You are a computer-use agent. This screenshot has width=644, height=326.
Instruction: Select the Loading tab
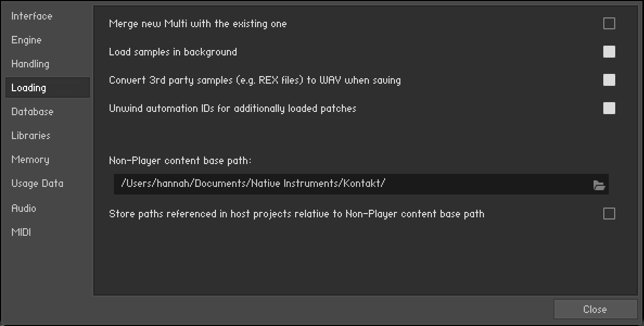pyautogui.click(x=29, y=88)
